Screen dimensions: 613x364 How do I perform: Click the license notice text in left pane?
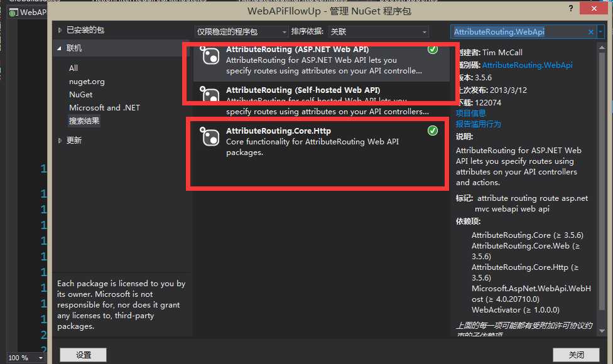point(121,304)
